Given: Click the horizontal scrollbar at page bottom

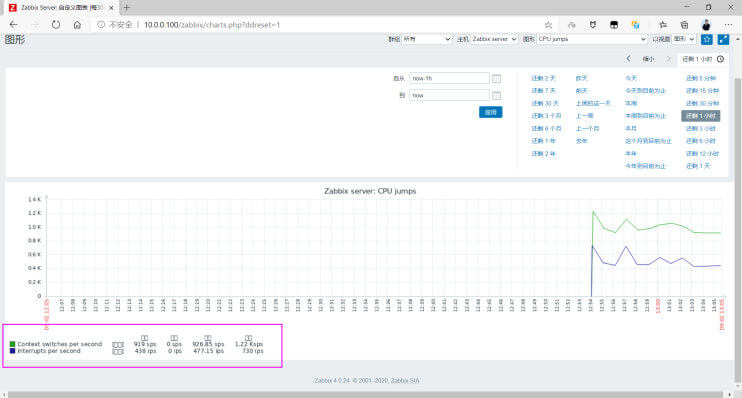Looking at the screenshot, I should pyautogui.click(x=365, y=394).
